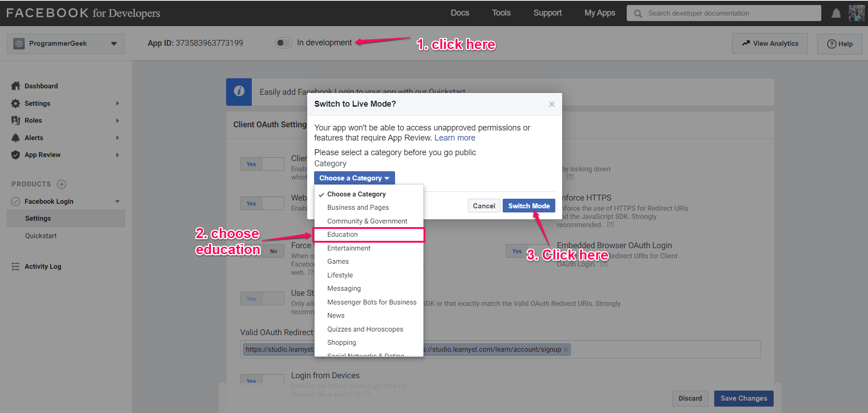868x413 pixels.
Task: Click the Dashboard home icon
Action: coord(16,86)
